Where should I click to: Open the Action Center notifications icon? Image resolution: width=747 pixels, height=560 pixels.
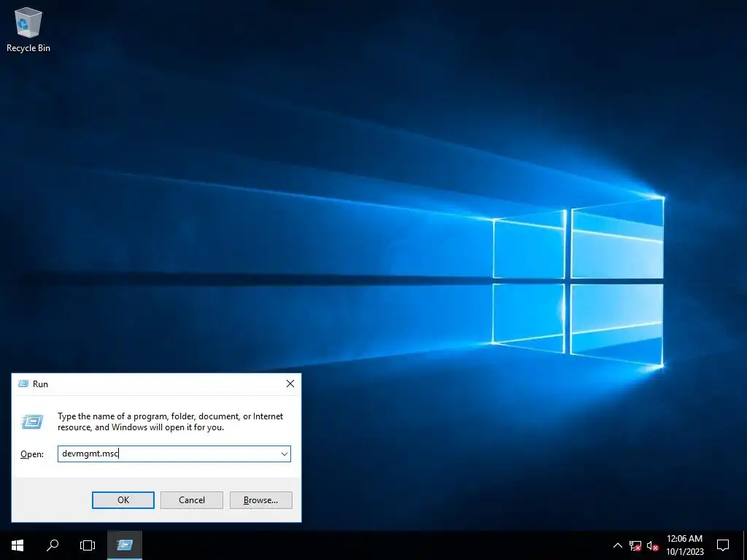coord(723,545)
